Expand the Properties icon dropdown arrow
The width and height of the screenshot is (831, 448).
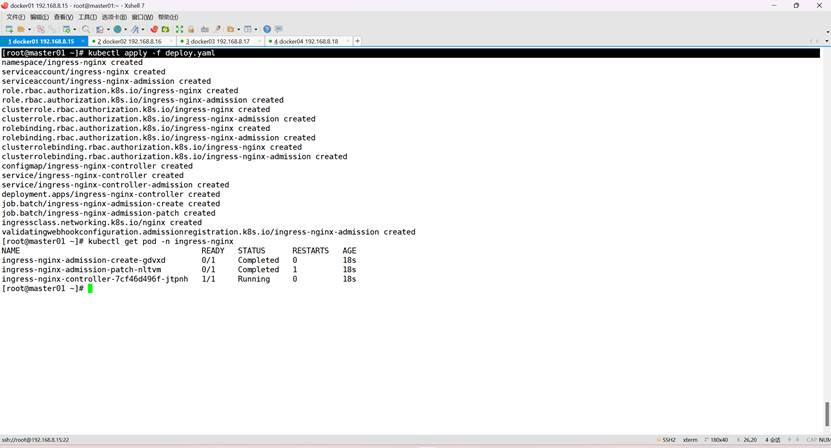point(75,29)
